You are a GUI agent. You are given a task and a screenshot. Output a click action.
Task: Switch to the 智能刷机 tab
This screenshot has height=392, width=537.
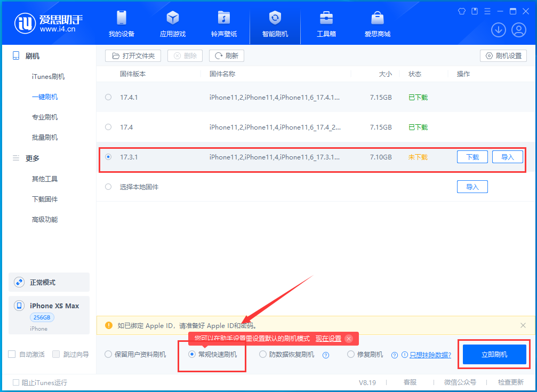coord(275,24)
